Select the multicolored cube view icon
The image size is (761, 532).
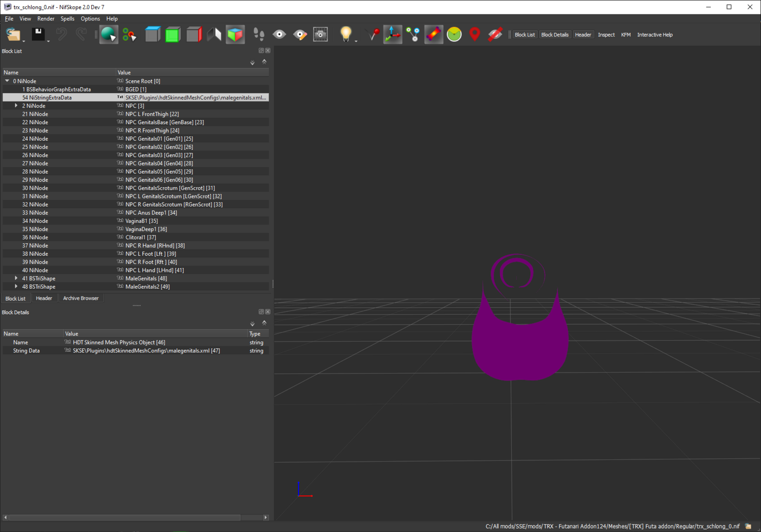(x=235, y=34)
